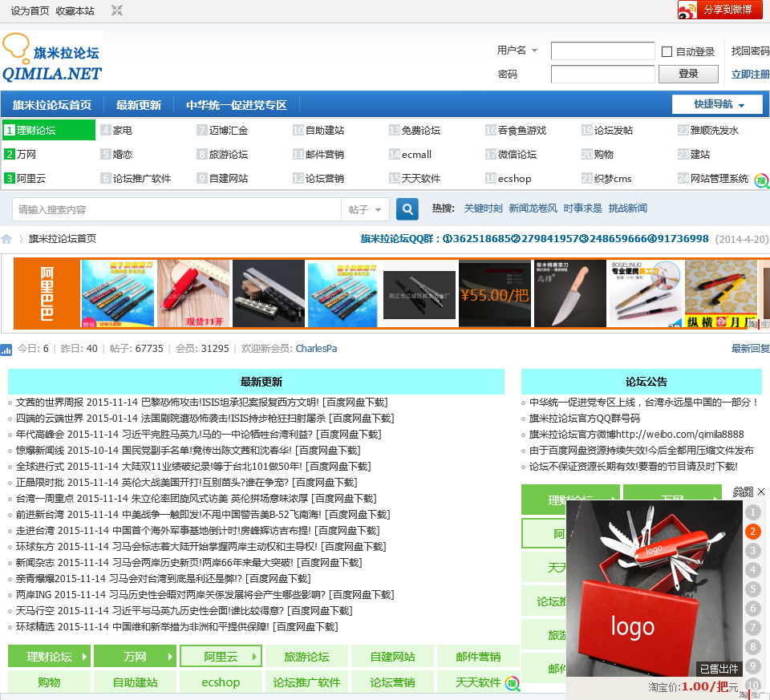Click hot search term 新闻龙卷风
This screenshot has height=700, width=770.
[x=533, y=208]
